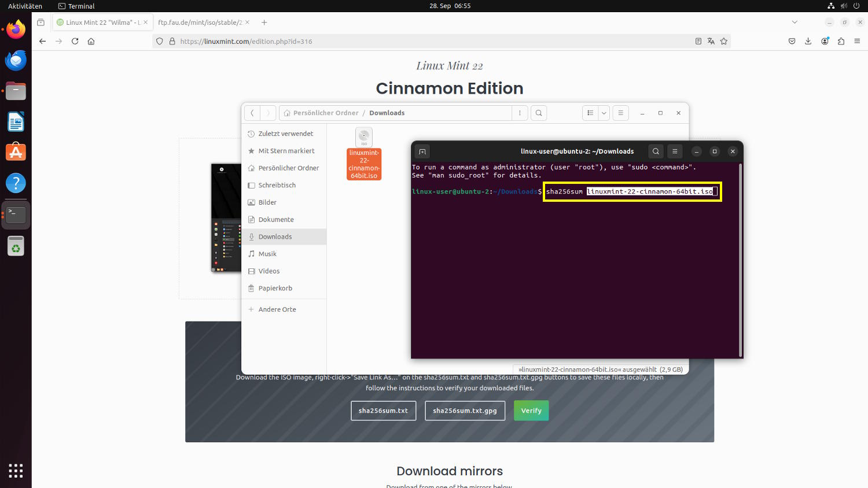868x488 pixels.
Task: Bookmark this page with the star icon
Action: (x=724, y=42)
